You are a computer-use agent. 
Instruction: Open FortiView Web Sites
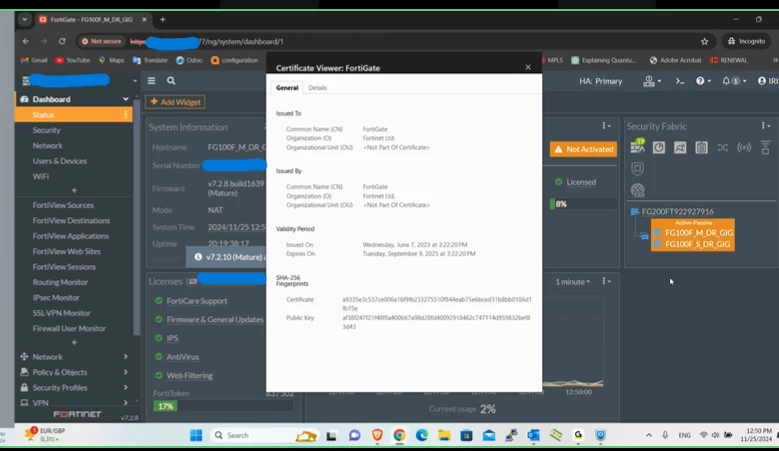(67, 251)
